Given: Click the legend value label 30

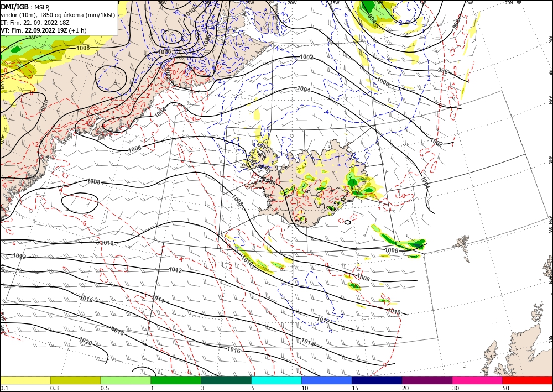Looking at the screenshot, I should tap(456, 388).
